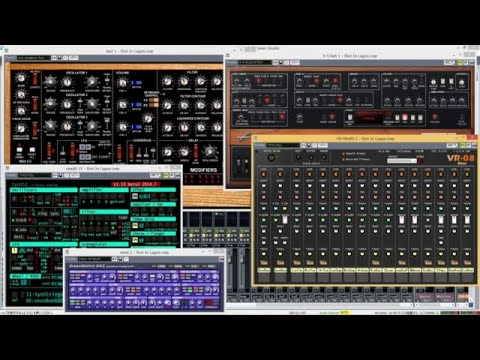The height and width of the screenshot is (360, 480).
Task: Click the amplifier section header in Synth1
Action: pyautogui.click(x=104, y=190)
